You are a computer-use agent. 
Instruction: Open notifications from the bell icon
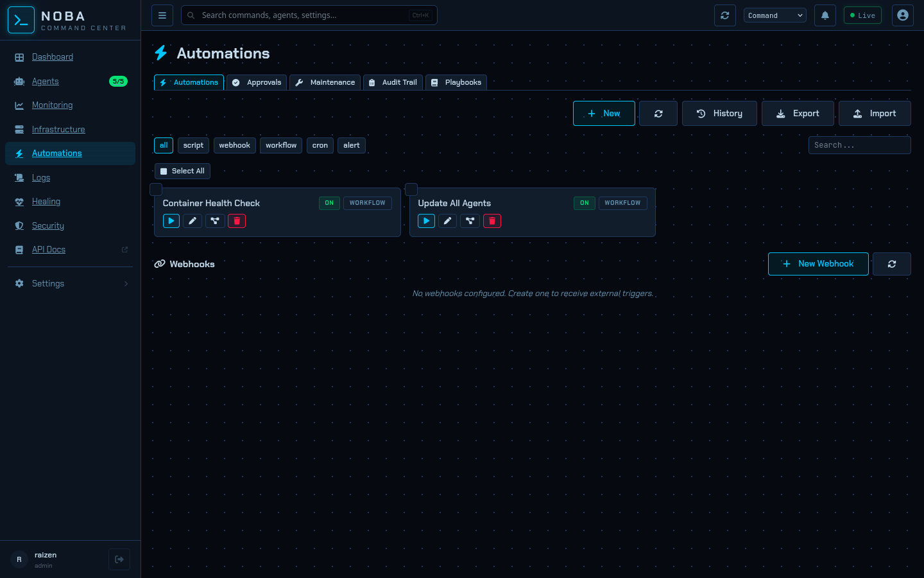(x=825, y=15)
